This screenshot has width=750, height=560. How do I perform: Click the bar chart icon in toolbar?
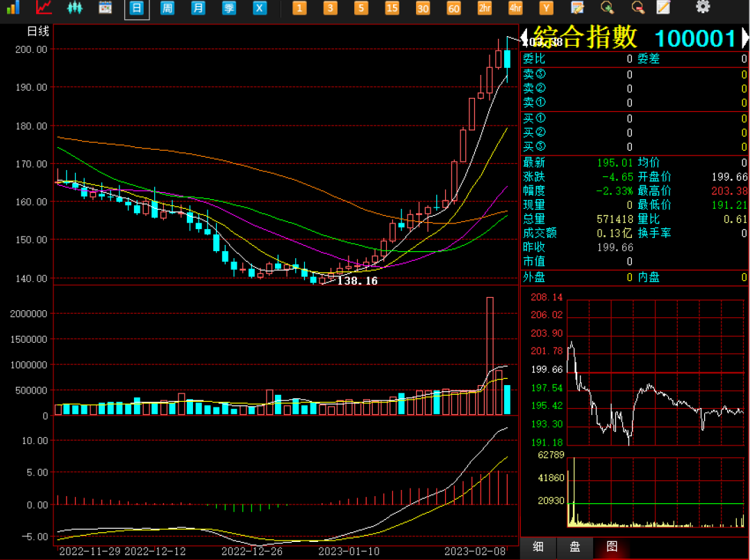13,8
